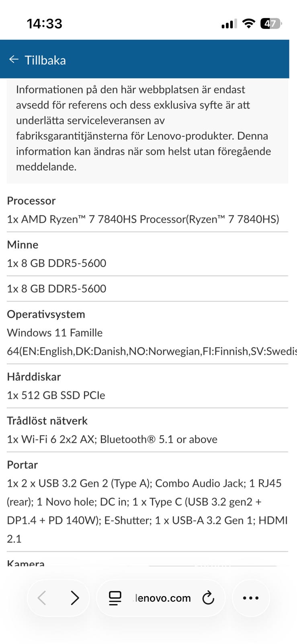Tap the lenovo.com address field
The width and height of the screenshot is (297, 644).
coord(163,598)
